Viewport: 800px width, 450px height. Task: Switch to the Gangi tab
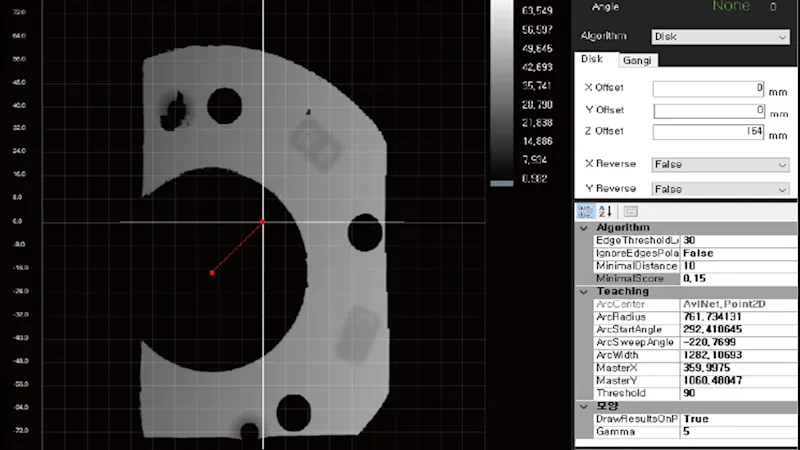click(637, 61)
